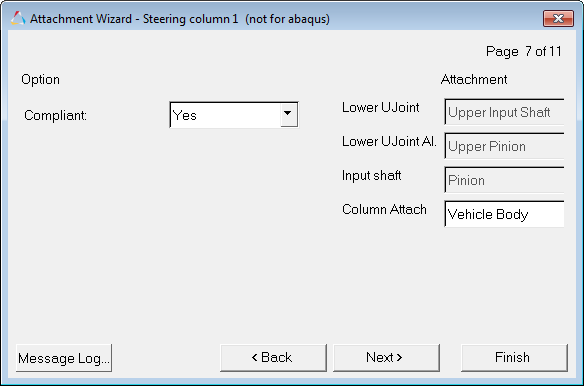Click the Upper Pinion attachment field

tap(504, 146)
